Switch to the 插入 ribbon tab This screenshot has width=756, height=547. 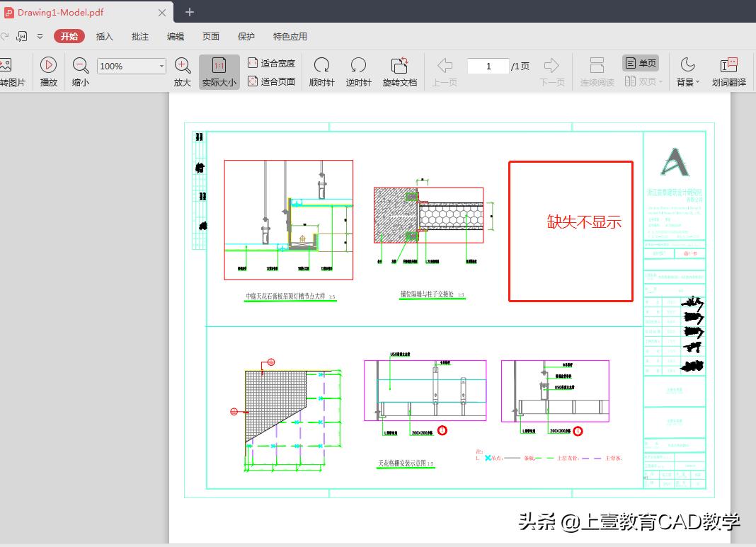coord(104,36)
